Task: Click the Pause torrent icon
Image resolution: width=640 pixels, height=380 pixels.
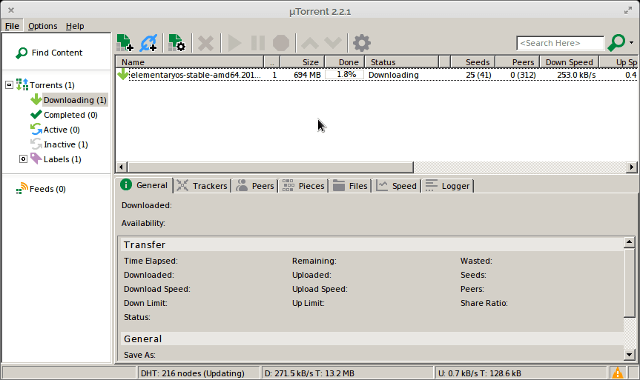Action: [258, 43]
